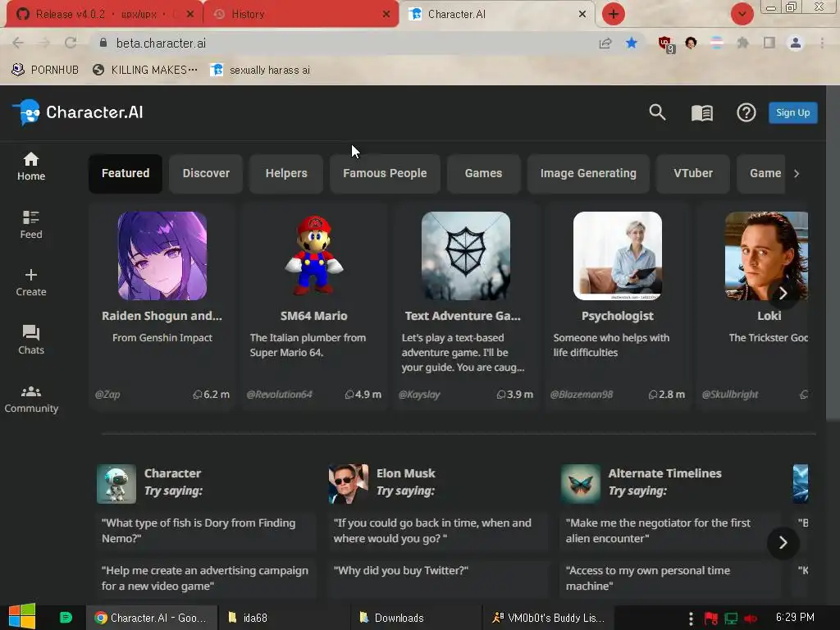The height and width of the screenshot is (630, 840).
Task: Open the uBlock extension icon
Action: coord(665,44)
